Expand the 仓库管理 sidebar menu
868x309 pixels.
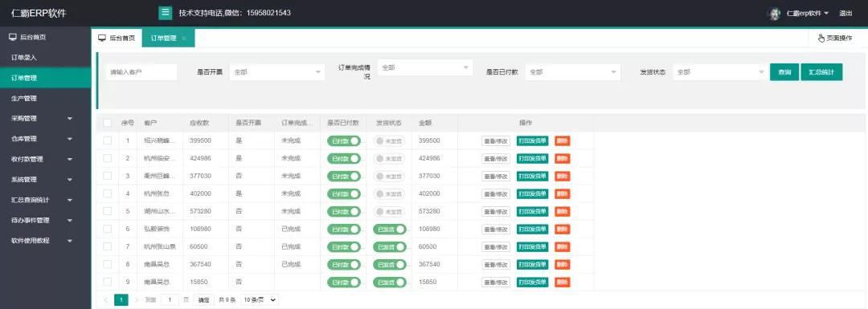coord(45,139)
